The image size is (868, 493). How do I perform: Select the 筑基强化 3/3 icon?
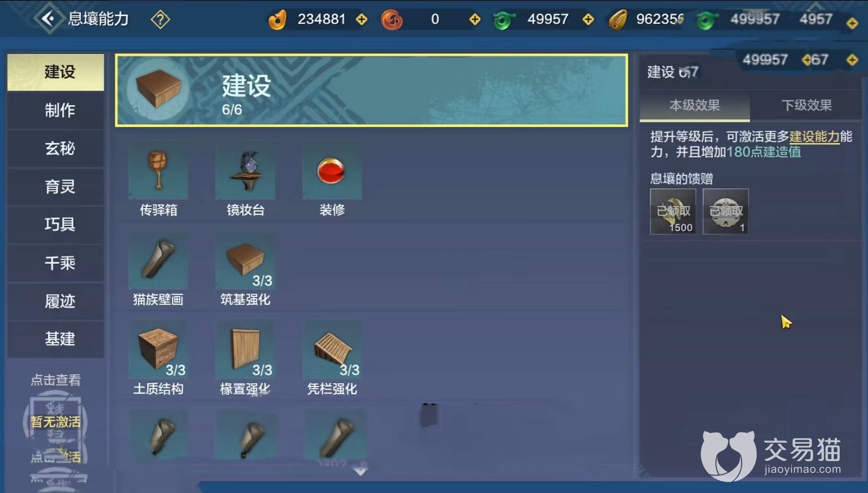(x=245, y=262)
